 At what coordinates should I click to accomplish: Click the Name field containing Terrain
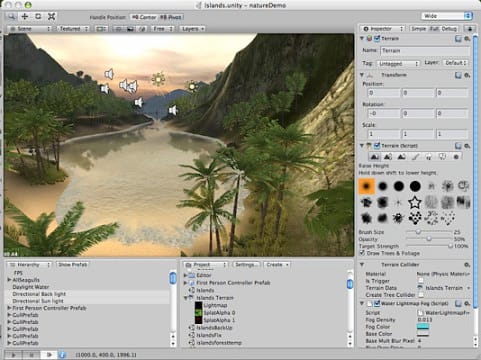(x=425, y=51)
